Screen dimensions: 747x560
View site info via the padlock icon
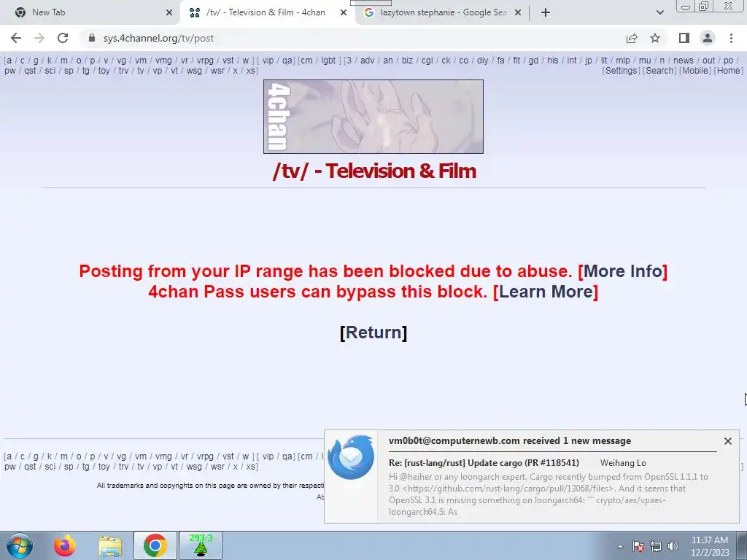point(92,38)
